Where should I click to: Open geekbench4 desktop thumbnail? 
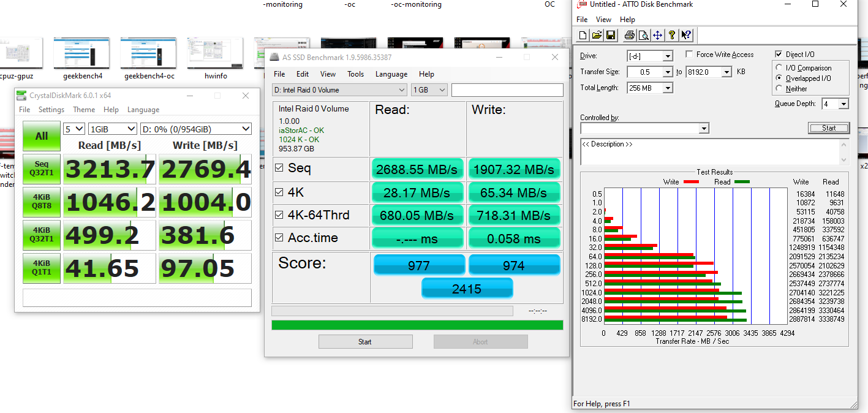(x=83, y=53)
